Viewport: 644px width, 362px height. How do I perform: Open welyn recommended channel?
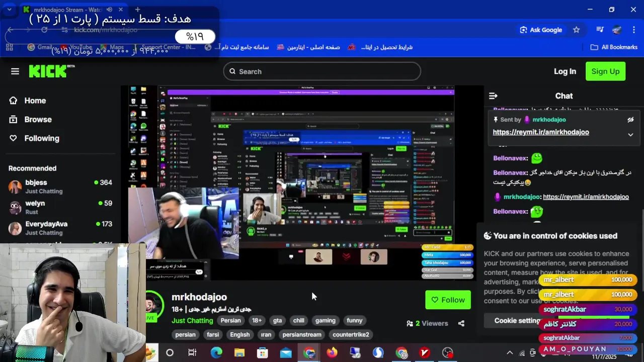tap(60, 207)
